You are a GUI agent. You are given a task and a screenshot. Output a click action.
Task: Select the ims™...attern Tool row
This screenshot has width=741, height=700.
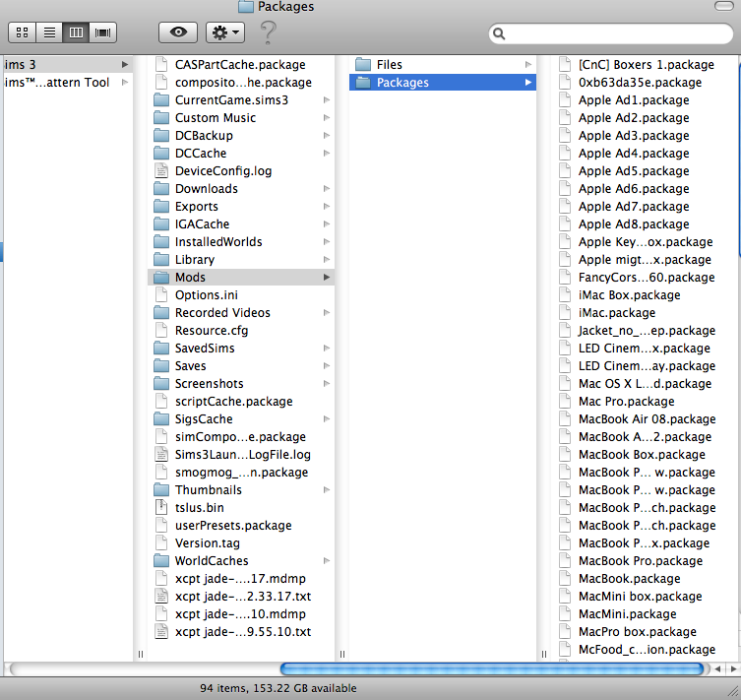[68, 83]
